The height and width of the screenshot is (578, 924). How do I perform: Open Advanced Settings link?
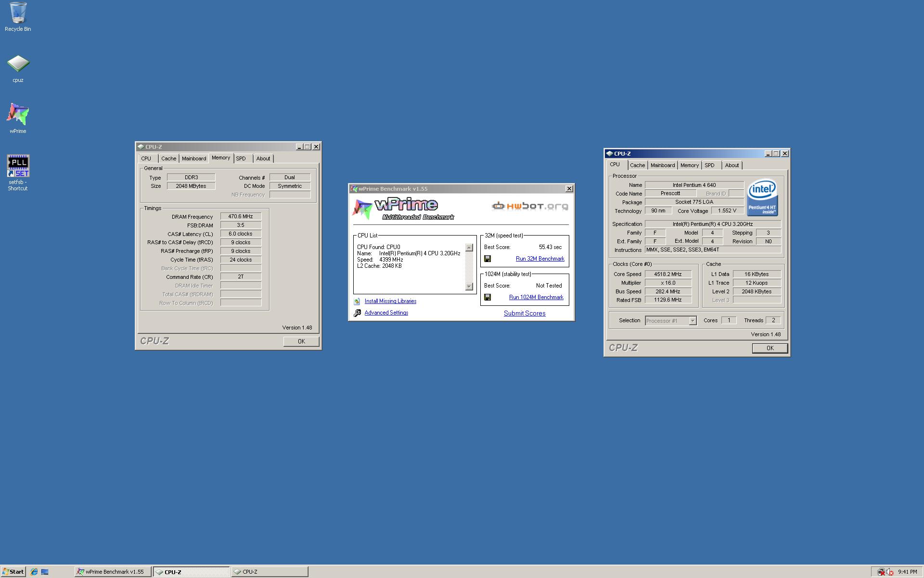[386, 313]
